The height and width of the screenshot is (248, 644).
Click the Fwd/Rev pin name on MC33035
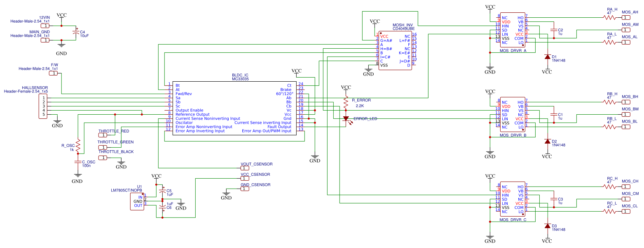pos(183,94)
